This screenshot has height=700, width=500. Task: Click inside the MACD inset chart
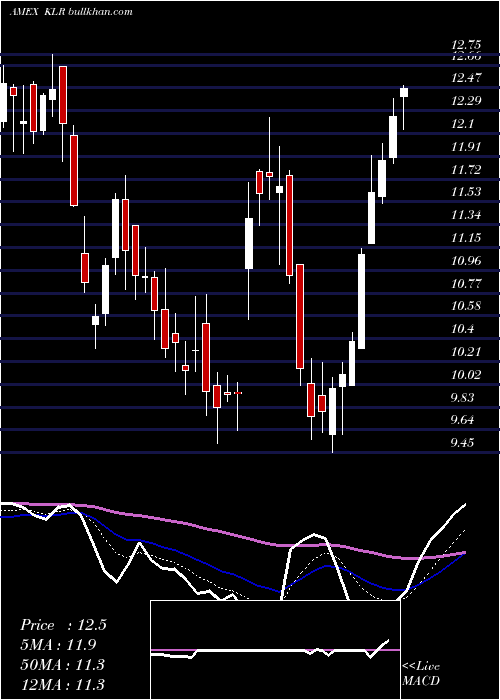[275, 650]
